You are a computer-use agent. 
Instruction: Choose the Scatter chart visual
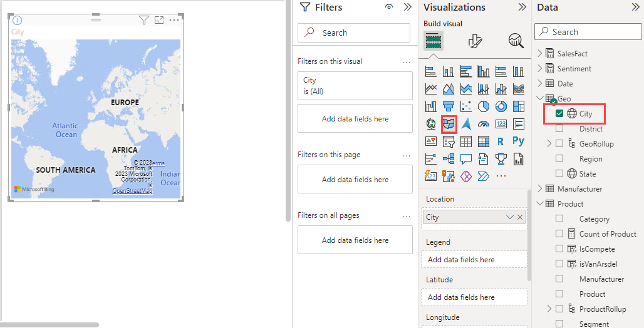[x=465, y=106]
